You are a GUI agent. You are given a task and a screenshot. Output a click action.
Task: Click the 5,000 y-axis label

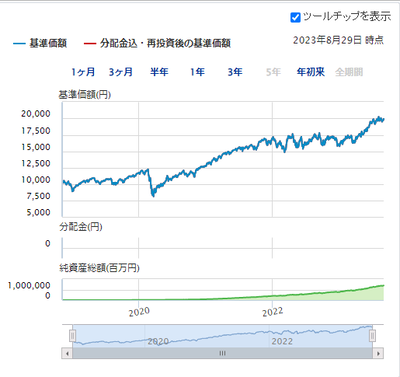point(39,213)
